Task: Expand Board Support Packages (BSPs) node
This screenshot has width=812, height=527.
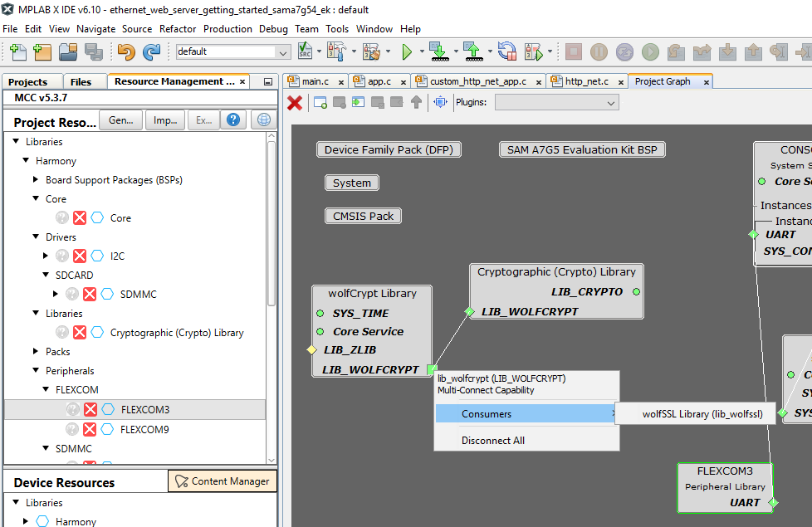Action: coord(36,179)
